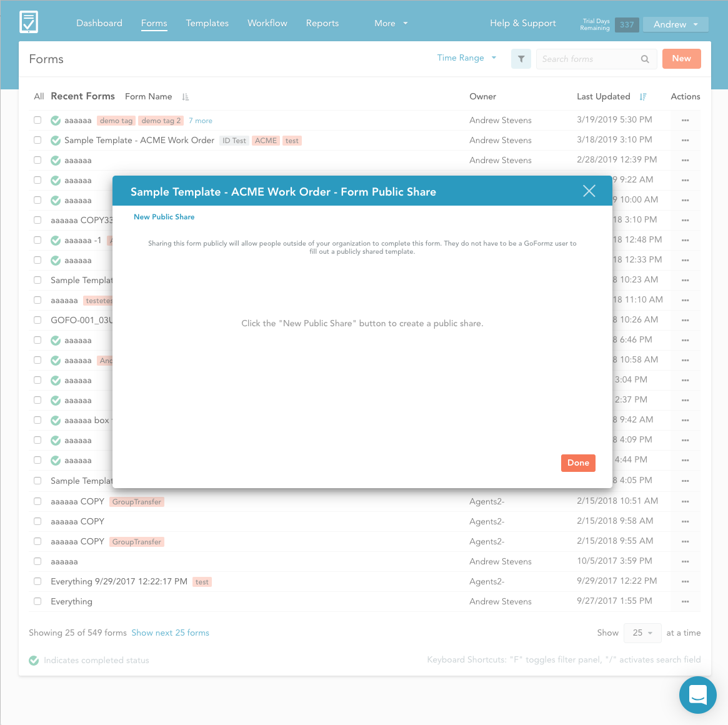Tick checkbox for Everything 9/29/2017 form
Image resolution: width=728 pixels, height=725 pixels.
[37, 581]
